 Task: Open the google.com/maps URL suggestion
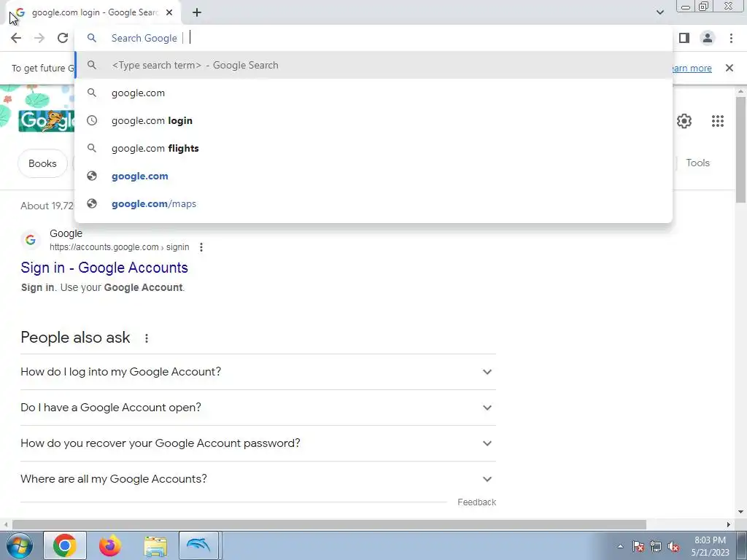tap(373, 203)
